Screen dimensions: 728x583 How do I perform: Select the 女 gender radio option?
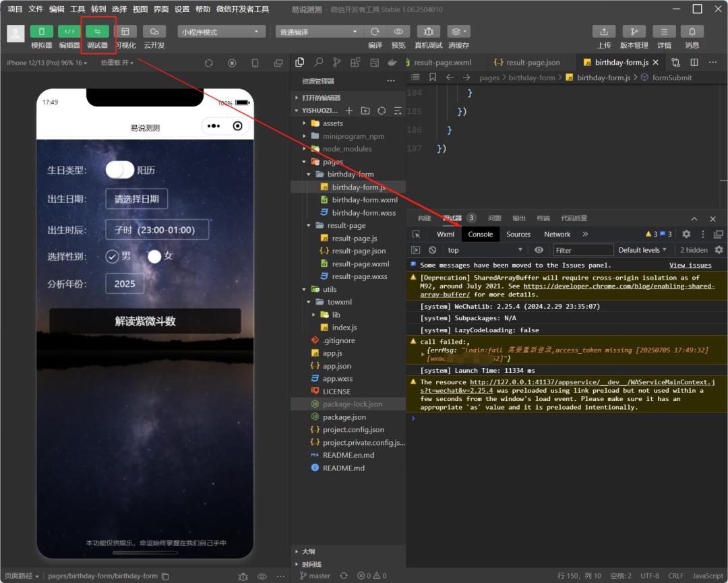[154, 256]
